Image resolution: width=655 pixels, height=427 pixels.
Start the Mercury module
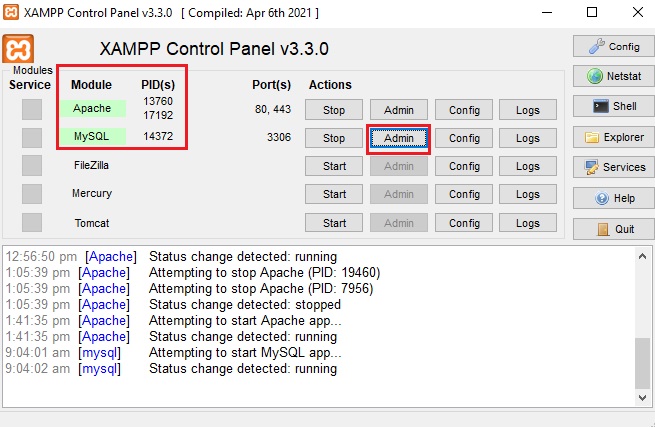334,194
